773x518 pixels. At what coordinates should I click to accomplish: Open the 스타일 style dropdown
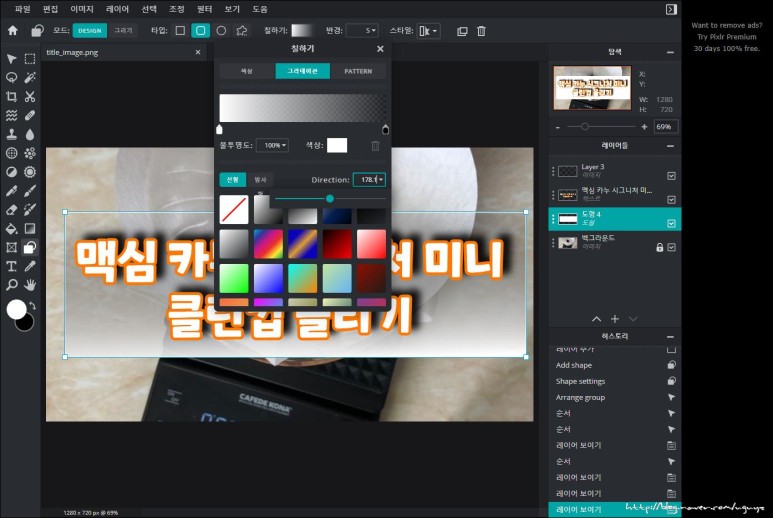(428, 31)
